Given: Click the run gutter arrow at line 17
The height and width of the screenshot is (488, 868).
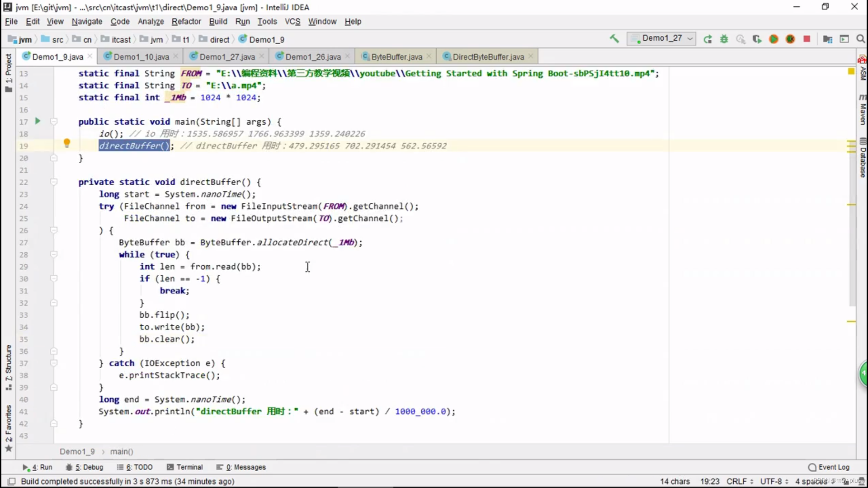Looking at the screenshot, I should tap(38, 121).
